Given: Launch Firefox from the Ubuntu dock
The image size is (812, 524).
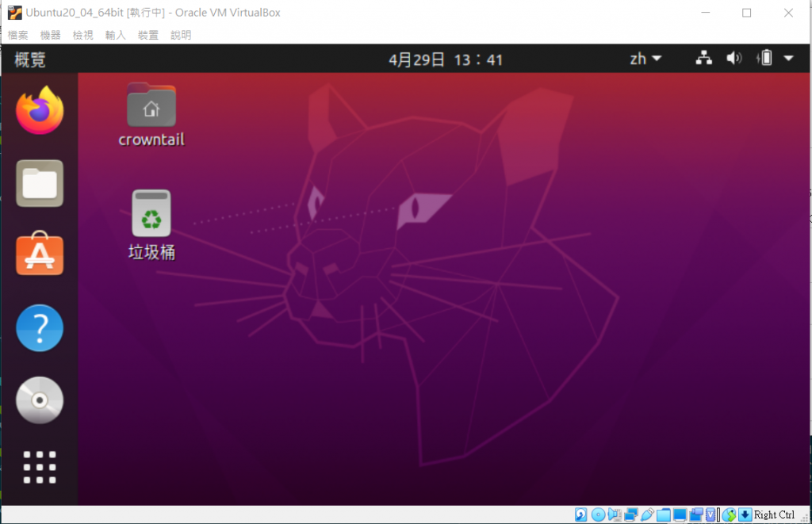Looking at the screenshot, I should coord(40,110).
